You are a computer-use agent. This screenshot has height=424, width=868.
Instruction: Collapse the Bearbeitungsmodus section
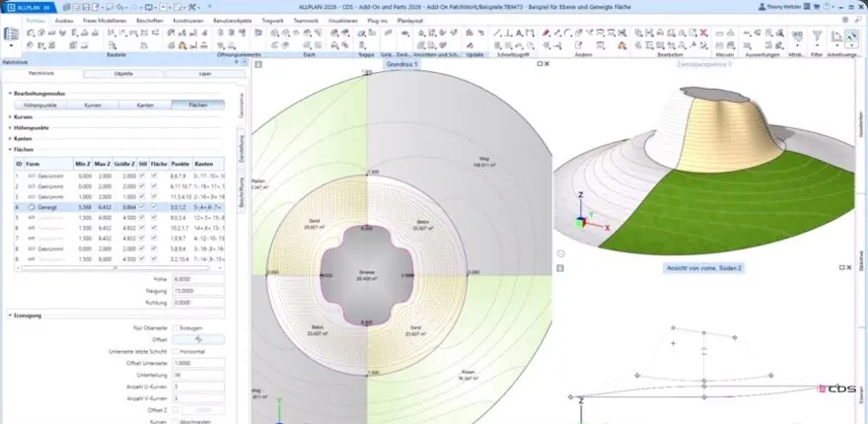tap(11, 94)
